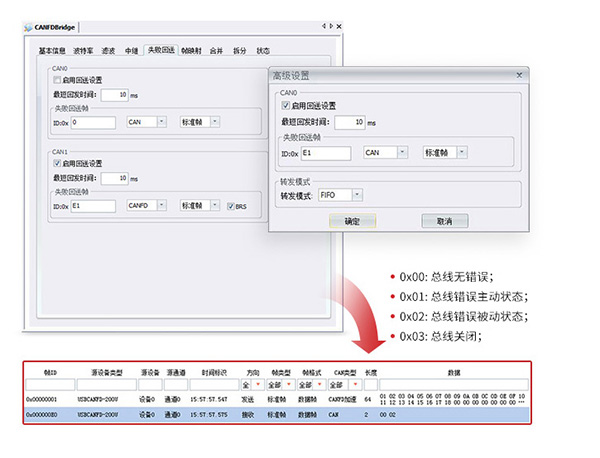Click the 源设备 filter input box

point(150,385)
